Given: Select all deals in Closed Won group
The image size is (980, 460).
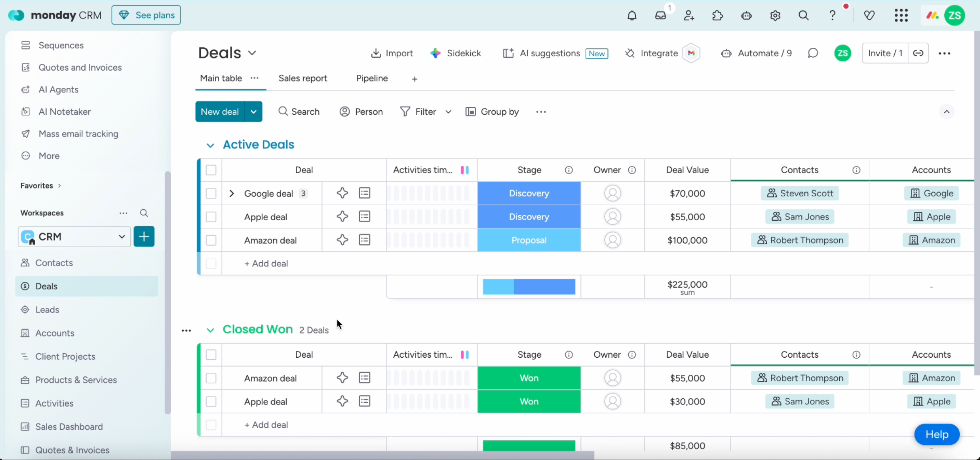Looking at the screenshot, I should [211, 355].
